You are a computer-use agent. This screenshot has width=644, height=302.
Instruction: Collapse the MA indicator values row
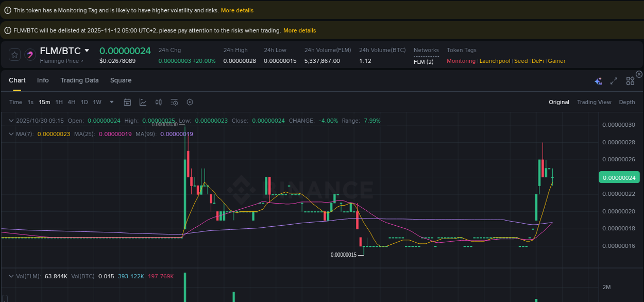click(x=11, y=133)
